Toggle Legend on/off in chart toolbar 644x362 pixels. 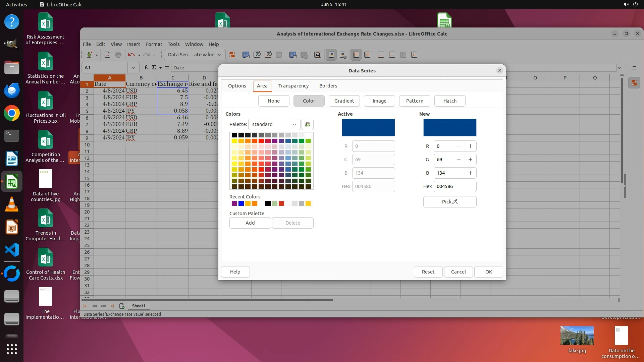coord(331,55)
